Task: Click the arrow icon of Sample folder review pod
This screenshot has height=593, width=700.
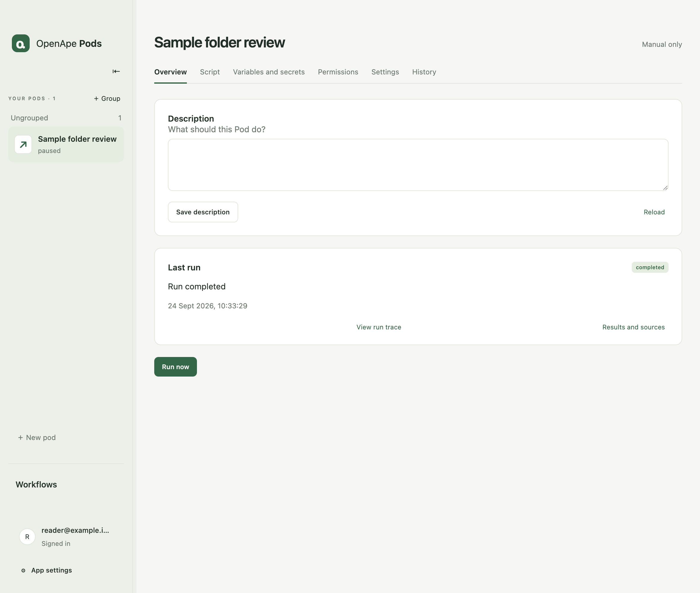Action: tap(23, 145)
